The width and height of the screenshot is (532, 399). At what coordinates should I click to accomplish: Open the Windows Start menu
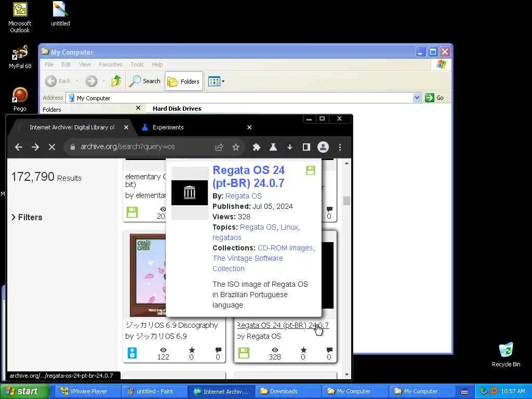(x=25, y=391)
